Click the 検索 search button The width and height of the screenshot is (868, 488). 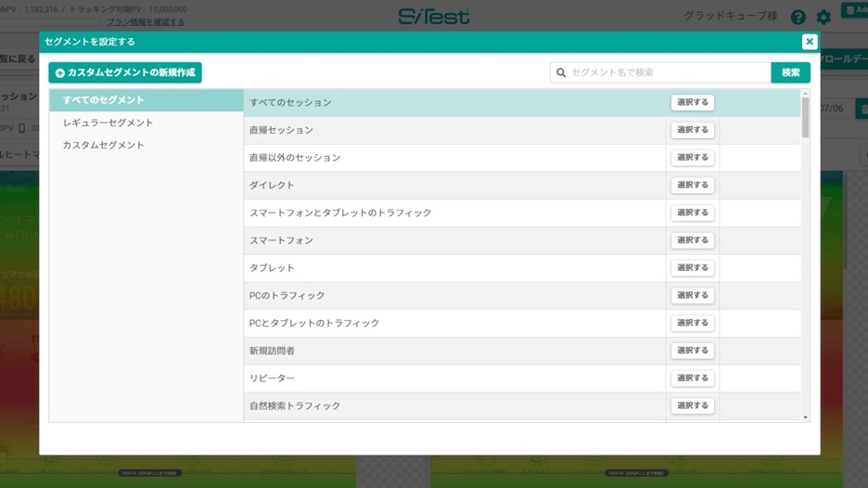(x=790, y=72)
